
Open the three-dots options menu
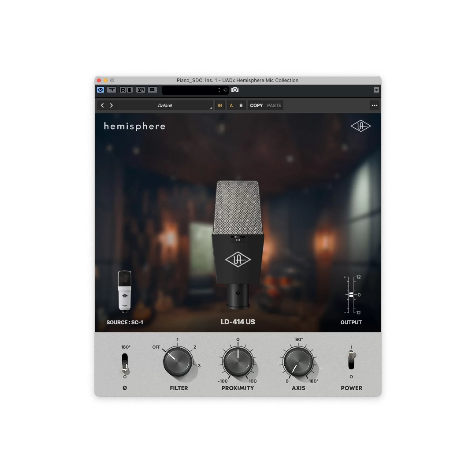click(x=374, y=105)
